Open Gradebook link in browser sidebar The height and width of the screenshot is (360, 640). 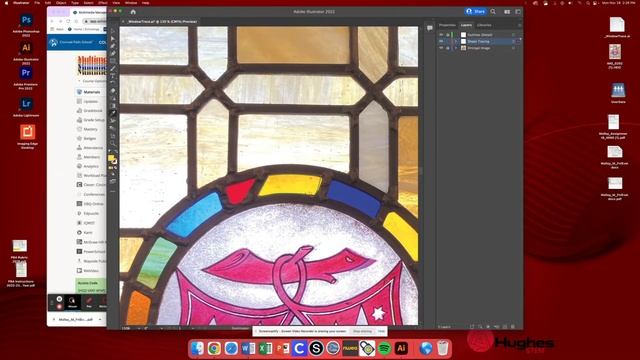coord(93,111)
